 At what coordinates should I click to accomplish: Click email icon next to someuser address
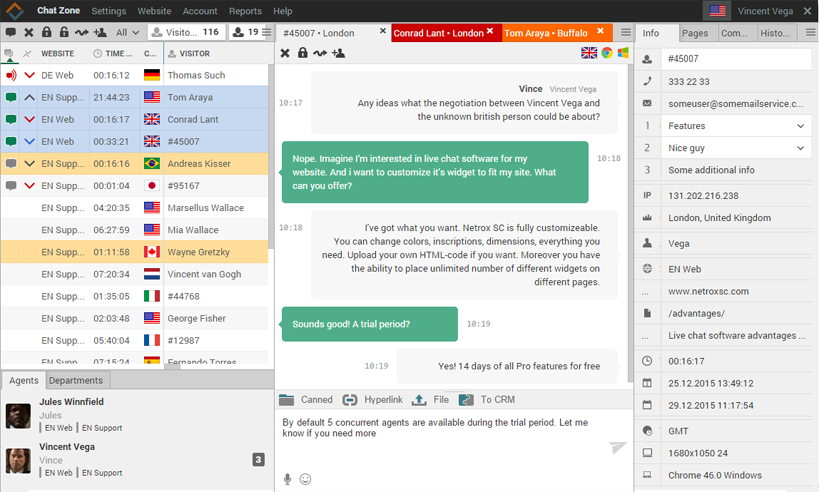pyautogui.click(x=647, y=103)
